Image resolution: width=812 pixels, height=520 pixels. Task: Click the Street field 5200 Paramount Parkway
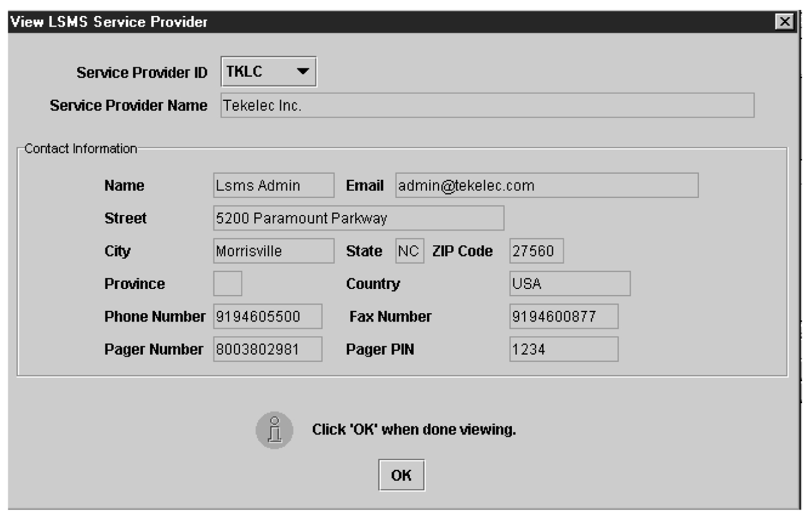[x=359, y=218]
